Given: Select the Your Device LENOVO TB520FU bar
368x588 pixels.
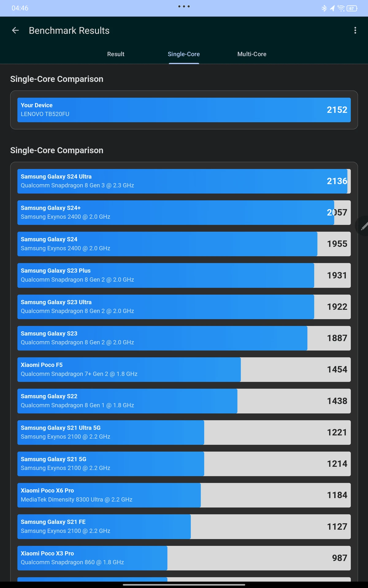Looking at the screenshot, I should pyautogui.click(x=184, y=110).
